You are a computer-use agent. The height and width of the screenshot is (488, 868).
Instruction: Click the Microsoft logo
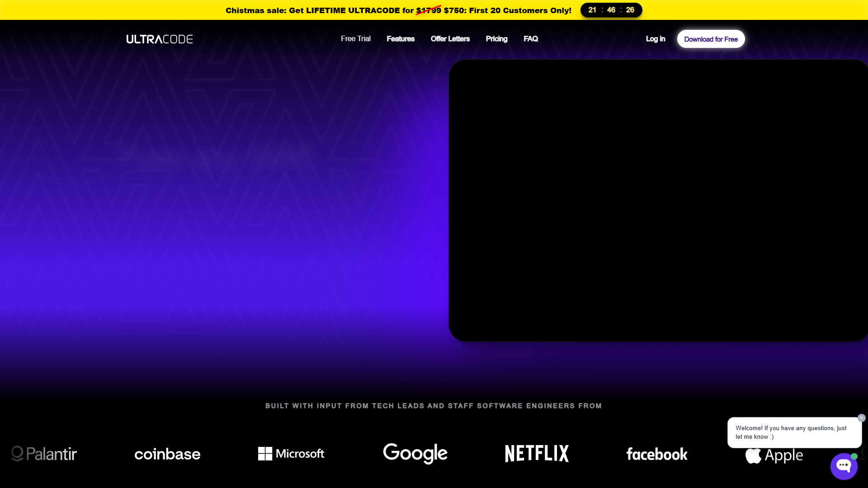point(291,454)
